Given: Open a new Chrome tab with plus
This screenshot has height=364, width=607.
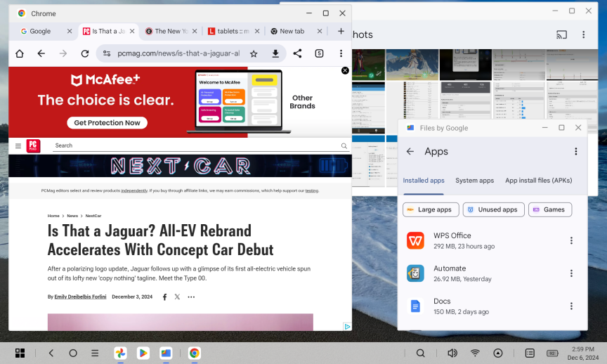Looking at the screenshot, I should click(341, 31).
